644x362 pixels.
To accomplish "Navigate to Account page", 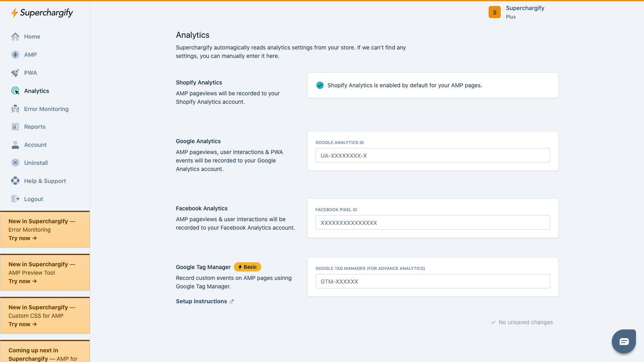I will (35, 145).
